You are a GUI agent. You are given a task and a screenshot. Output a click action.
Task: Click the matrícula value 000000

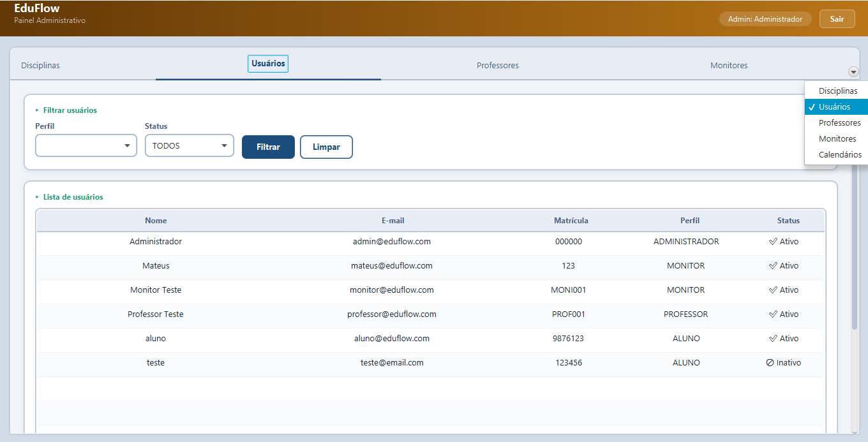point(569,242)
